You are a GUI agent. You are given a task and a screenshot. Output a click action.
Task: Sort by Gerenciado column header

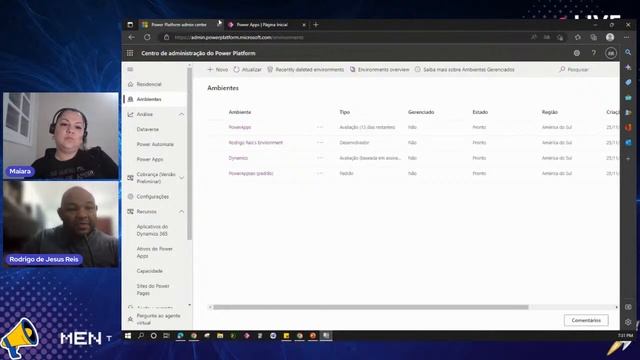(421, 112)
